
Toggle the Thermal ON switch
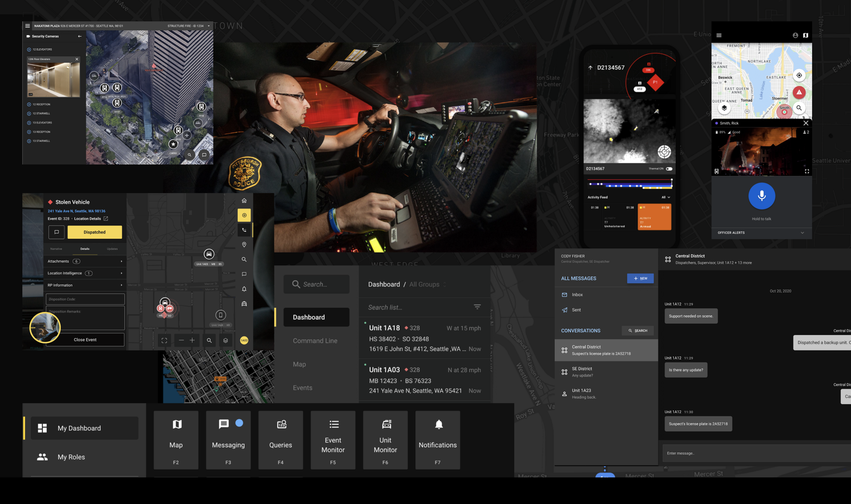(x=669, y=169)
